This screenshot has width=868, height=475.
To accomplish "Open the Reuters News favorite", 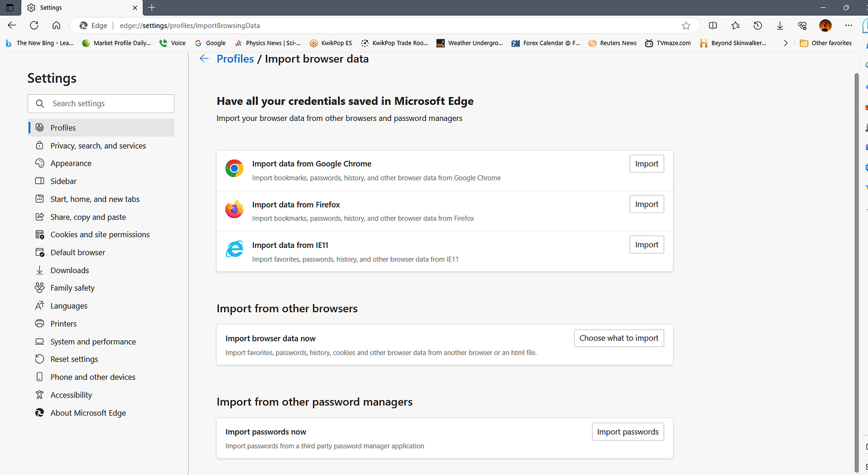I will 612,42.
